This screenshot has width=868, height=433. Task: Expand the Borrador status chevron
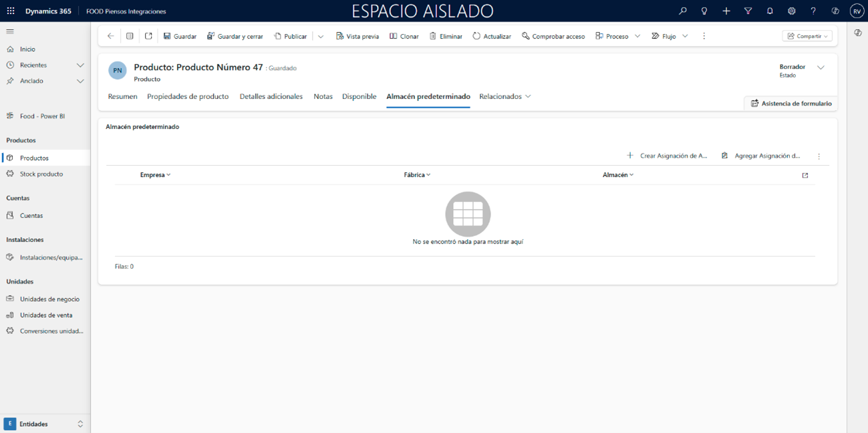tap(821, 67)
